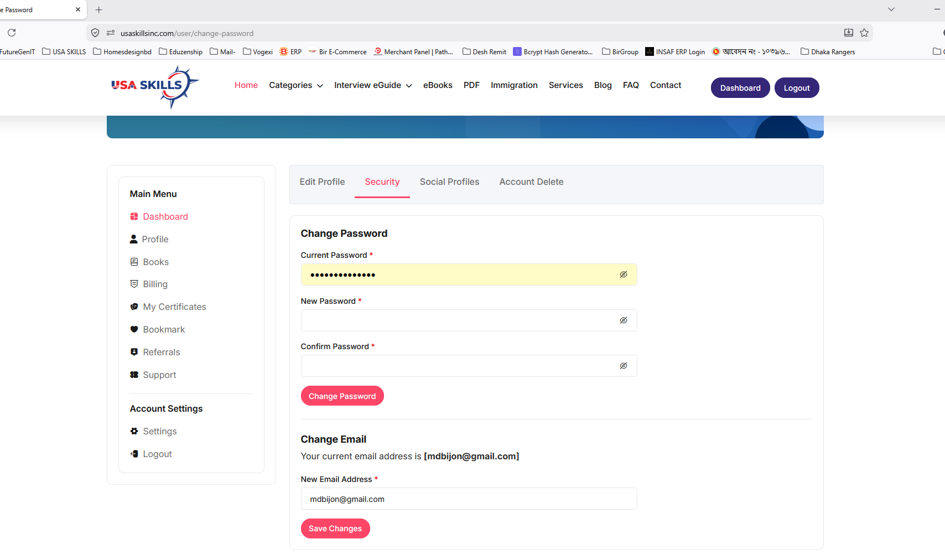Toggle New Password visibility eye icon
The height and width of the screenshot is (560, 945).
pos(624,320)
